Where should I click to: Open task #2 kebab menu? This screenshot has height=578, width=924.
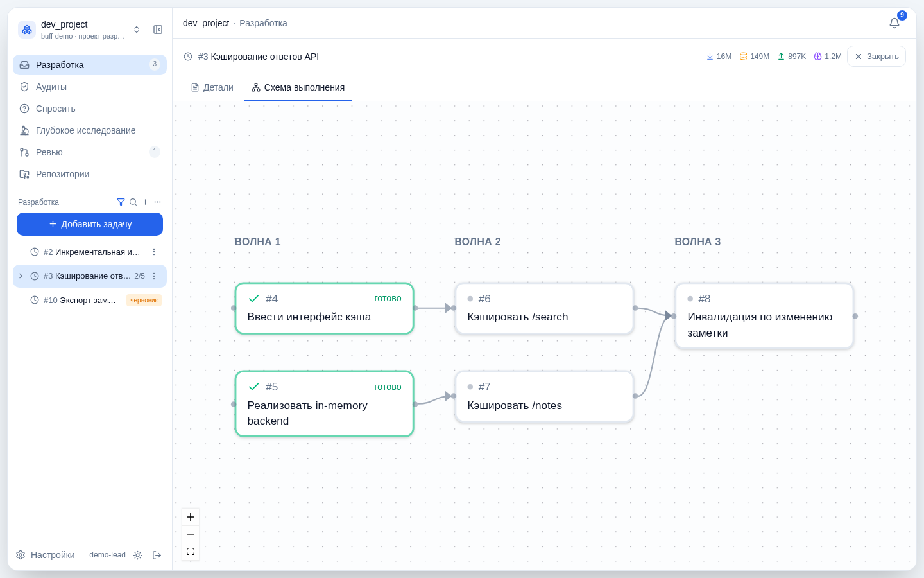(x=154, y=252)
